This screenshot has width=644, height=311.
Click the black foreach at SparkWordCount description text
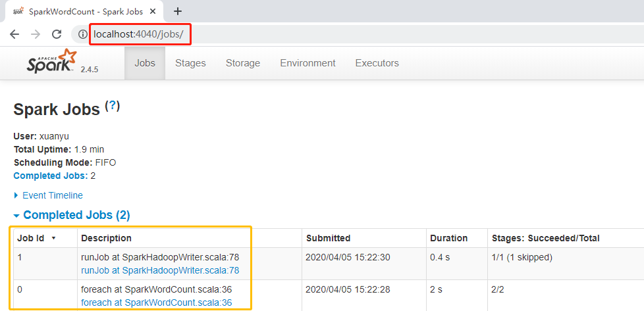157,290
